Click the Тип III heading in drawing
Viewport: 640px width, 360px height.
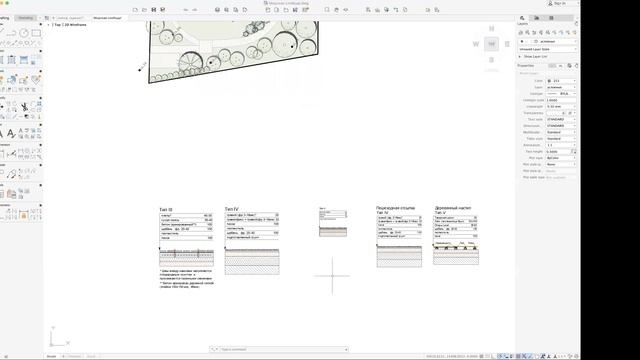coord(165,209)
